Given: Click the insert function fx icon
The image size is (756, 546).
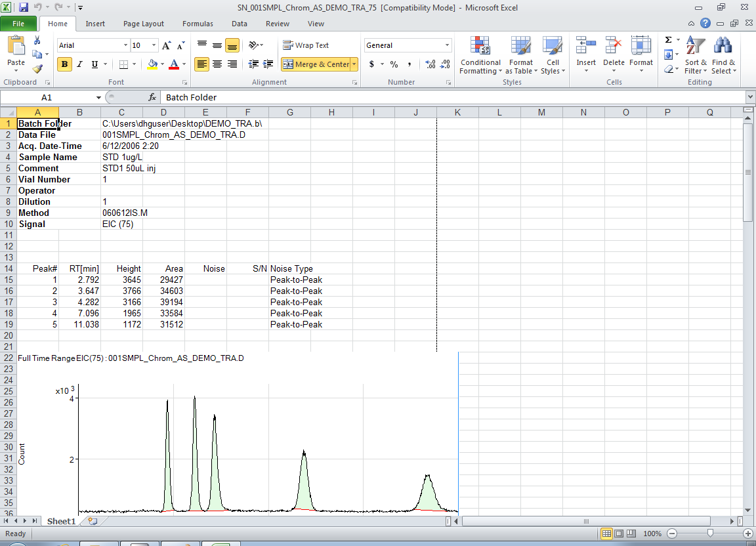Looking at the screenshot, I should (x=152, y=97).
